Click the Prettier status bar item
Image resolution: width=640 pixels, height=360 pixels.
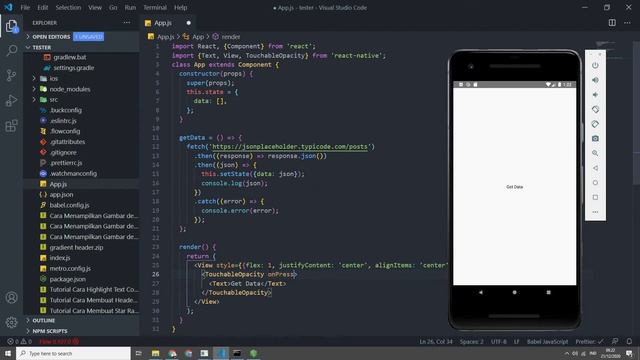click(x=589, y=341)
